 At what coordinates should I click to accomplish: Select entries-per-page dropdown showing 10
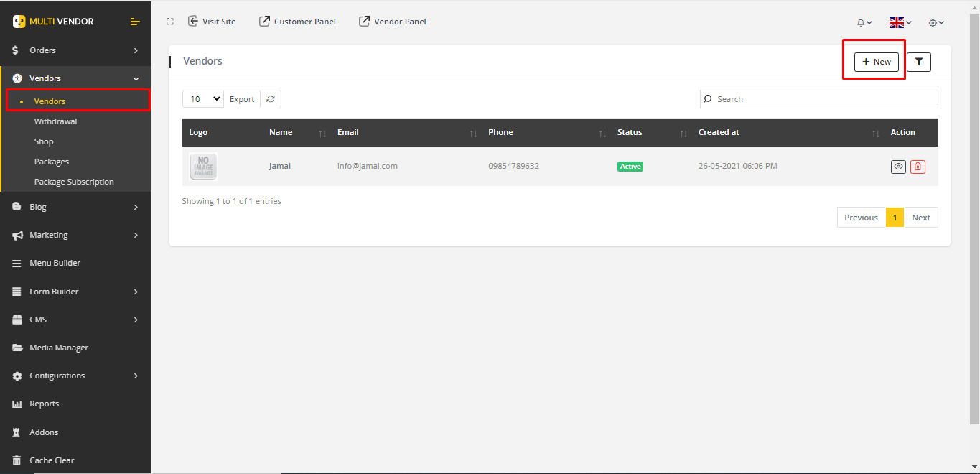(x=202, y=99)
